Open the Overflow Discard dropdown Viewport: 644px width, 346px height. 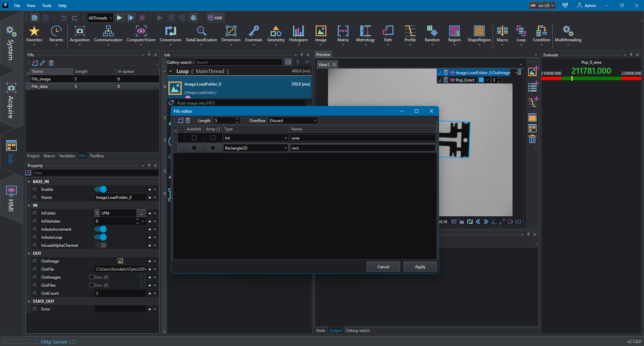point(293,121)
